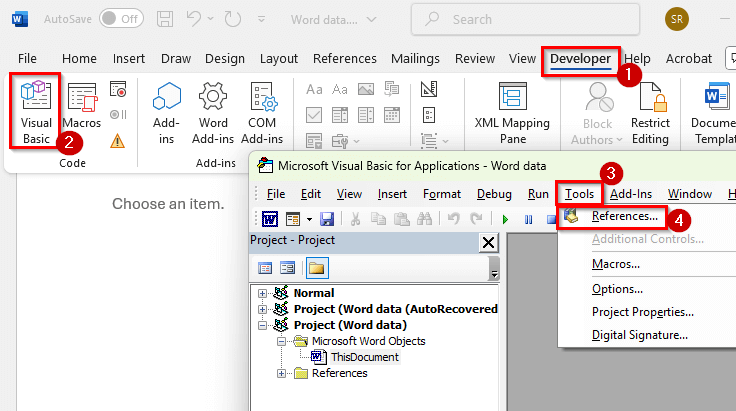
Task: Open Block Authors dropdown
Action: (x=597, y=113)
